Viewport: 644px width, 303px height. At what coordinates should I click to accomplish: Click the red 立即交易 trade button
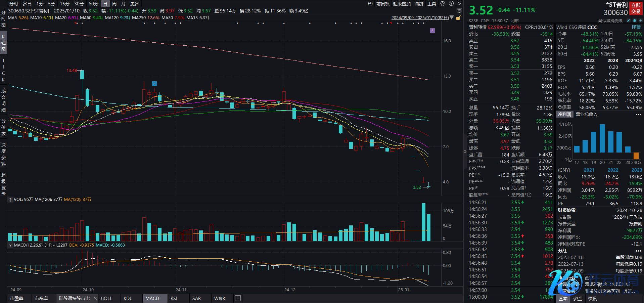[636, 8]
